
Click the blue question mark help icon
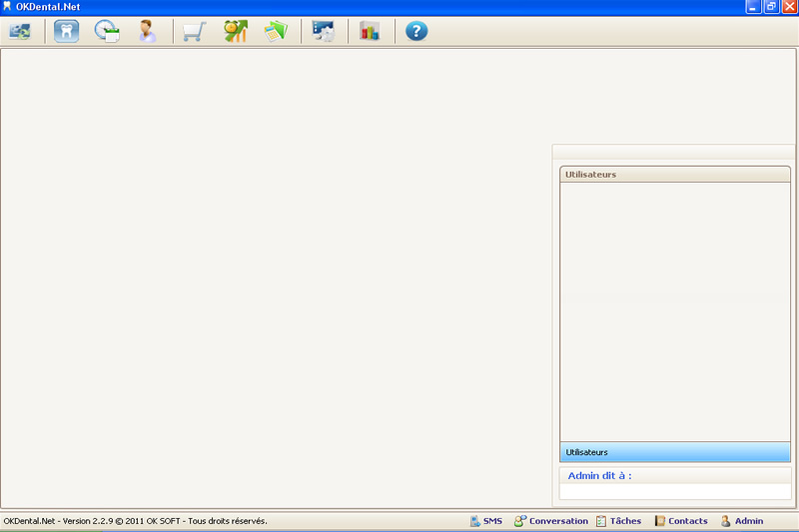tap(416, 32)
